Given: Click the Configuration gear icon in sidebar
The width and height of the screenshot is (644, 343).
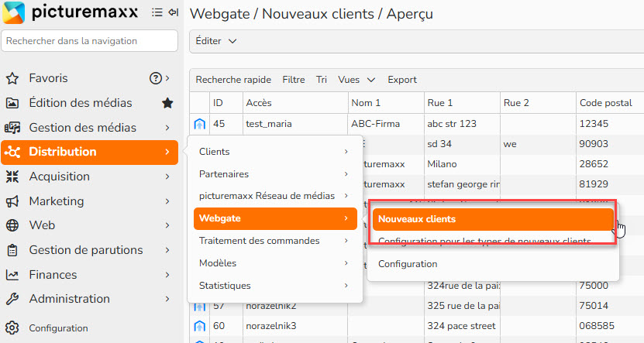Looking at the screenshot, I should (12, 328).
